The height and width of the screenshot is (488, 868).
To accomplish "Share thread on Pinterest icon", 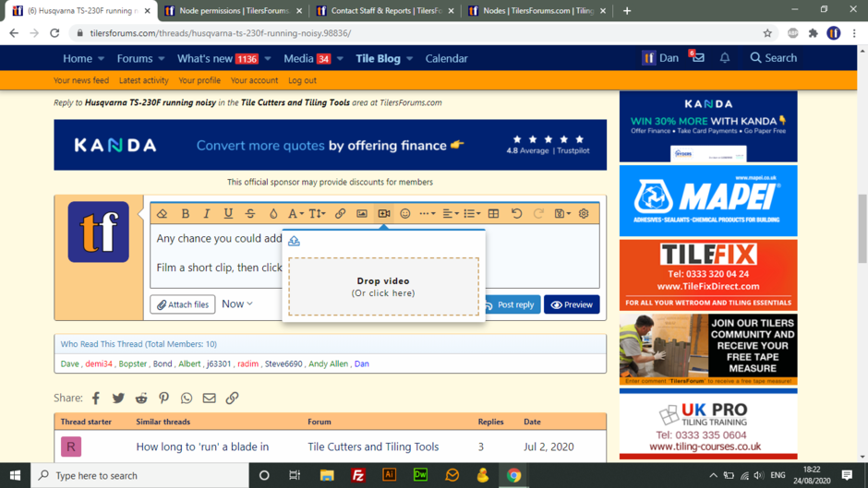I will click(163, 398).
